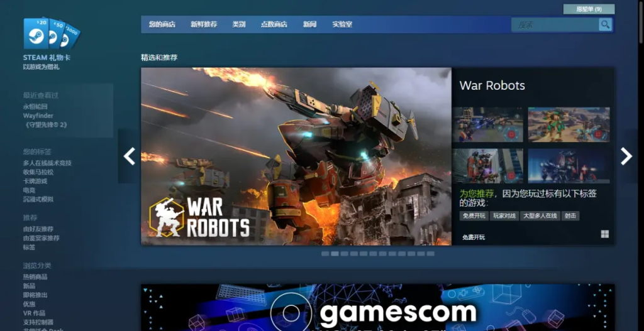Screen dimensions: 644x331
Task: Browse 热销商品 category
Action: [35, 277]
